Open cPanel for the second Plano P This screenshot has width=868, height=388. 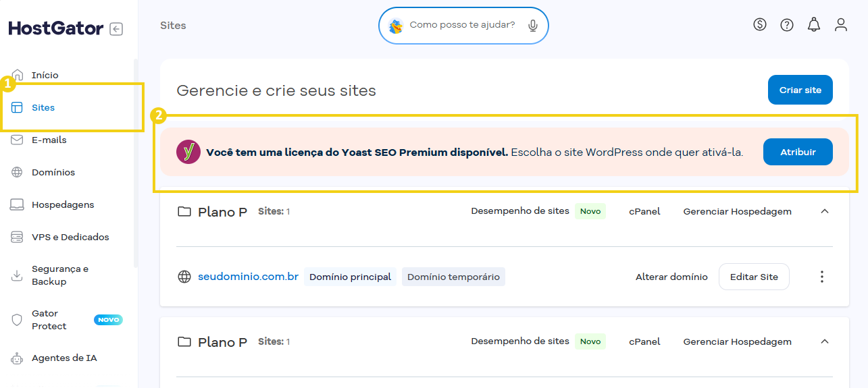click(x=644, y=341)
